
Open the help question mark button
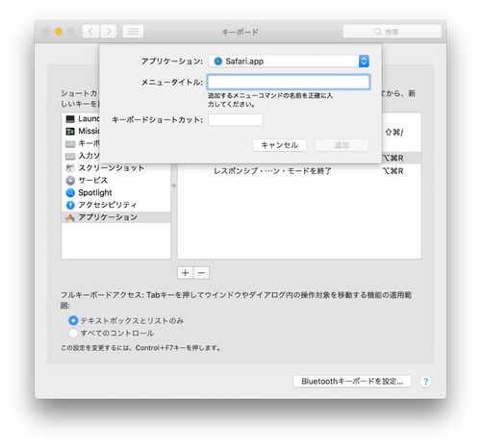click(x=425, y=382)
